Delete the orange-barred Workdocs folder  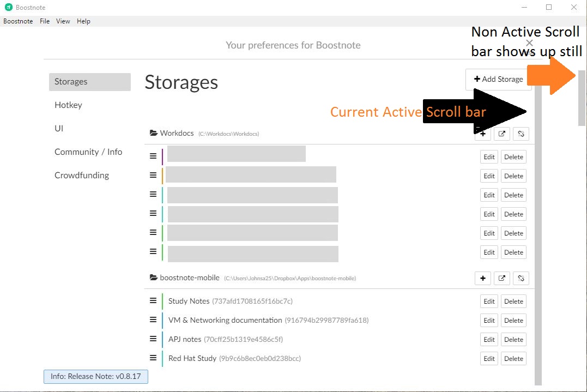(513, 176)
